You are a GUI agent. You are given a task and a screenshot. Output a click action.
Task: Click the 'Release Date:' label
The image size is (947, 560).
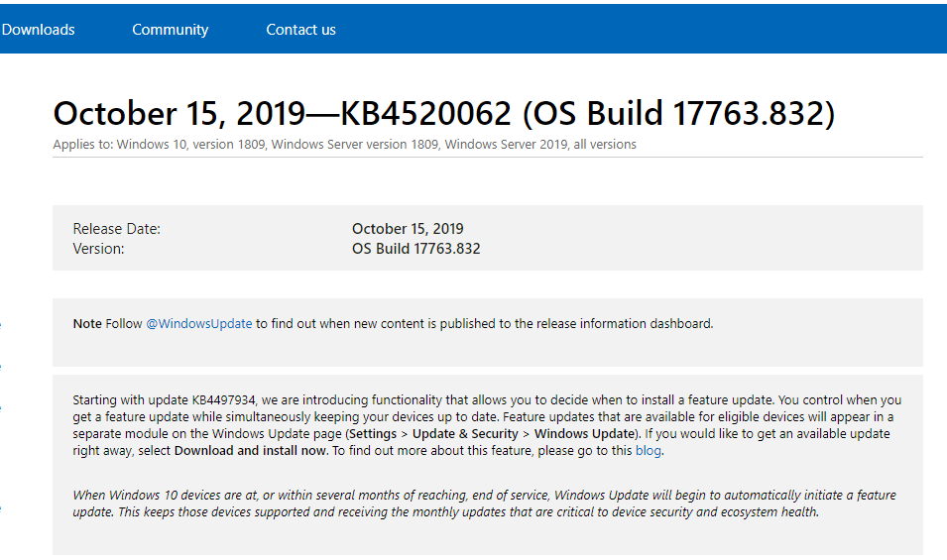coord(117,229)
